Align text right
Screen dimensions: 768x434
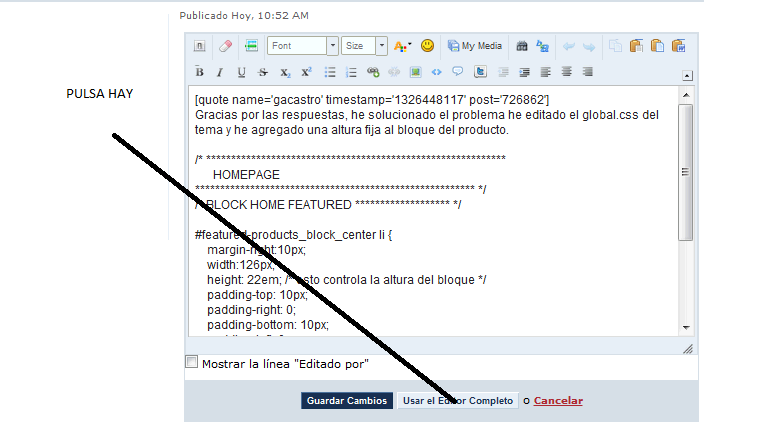(x=588, y=72)
